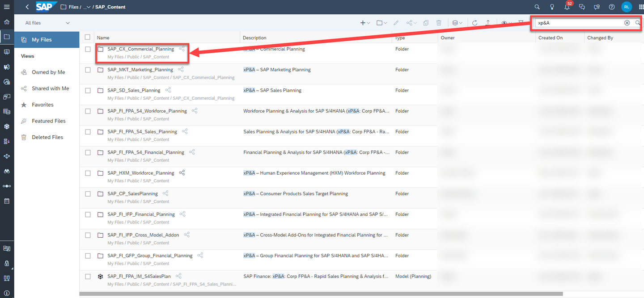Open the All files dropdown

47,23
